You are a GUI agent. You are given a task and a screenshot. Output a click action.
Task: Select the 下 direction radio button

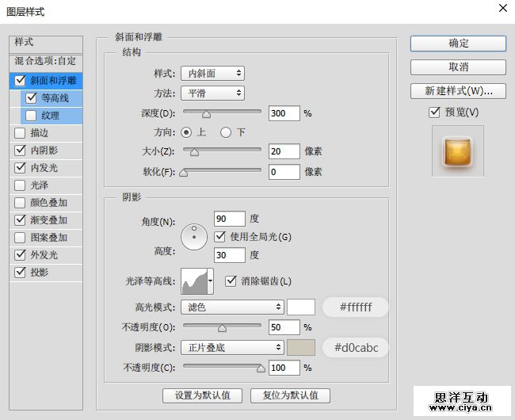(226, 132)
